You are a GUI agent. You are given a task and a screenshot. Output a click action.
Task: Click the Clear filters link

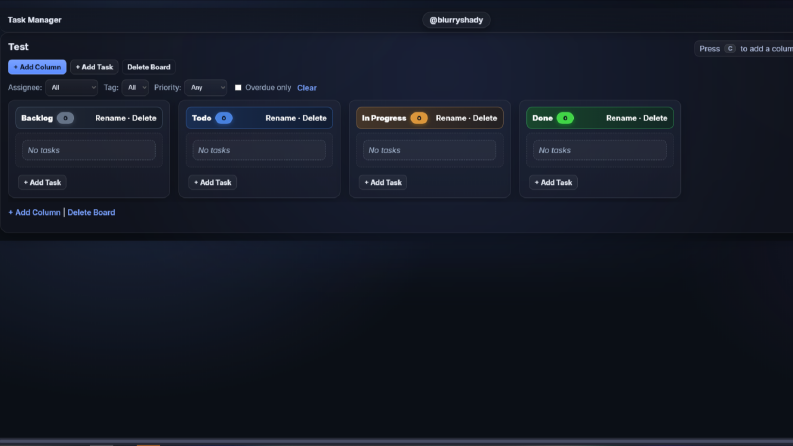pyautogui.click(x=306, y=87)
